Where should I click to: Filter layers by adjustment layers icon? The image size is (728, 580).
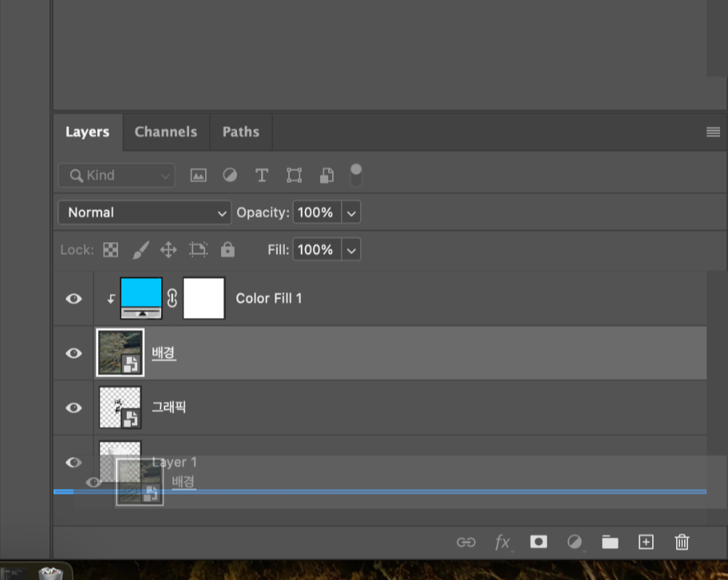pos(230,175)
